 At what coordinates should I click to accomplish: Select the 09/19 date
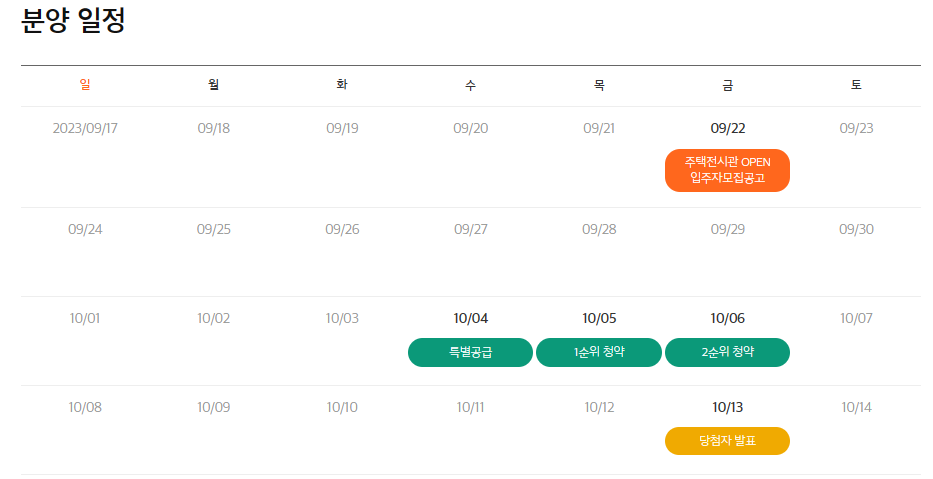click(342, 128)
